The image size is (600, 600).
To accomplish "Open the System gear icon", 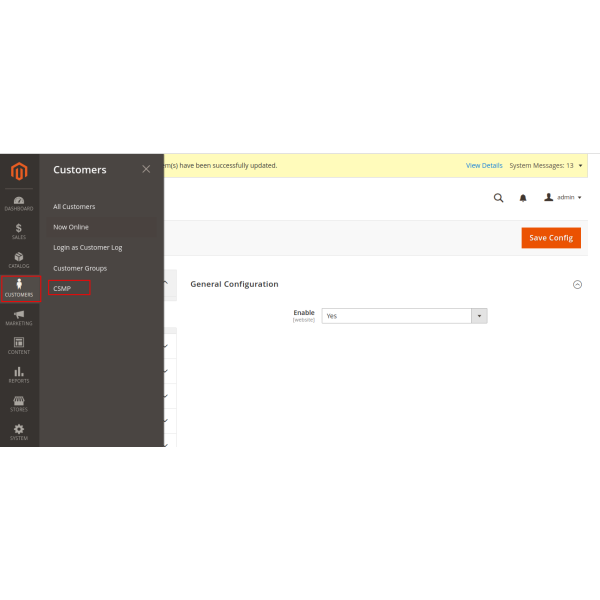I will point(19,432).
